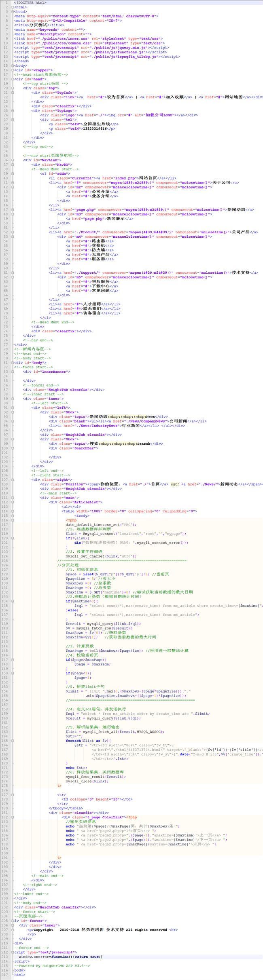Collapse the div id head fold on line 18
263x980 pixels.
click(x=13, y=79)
